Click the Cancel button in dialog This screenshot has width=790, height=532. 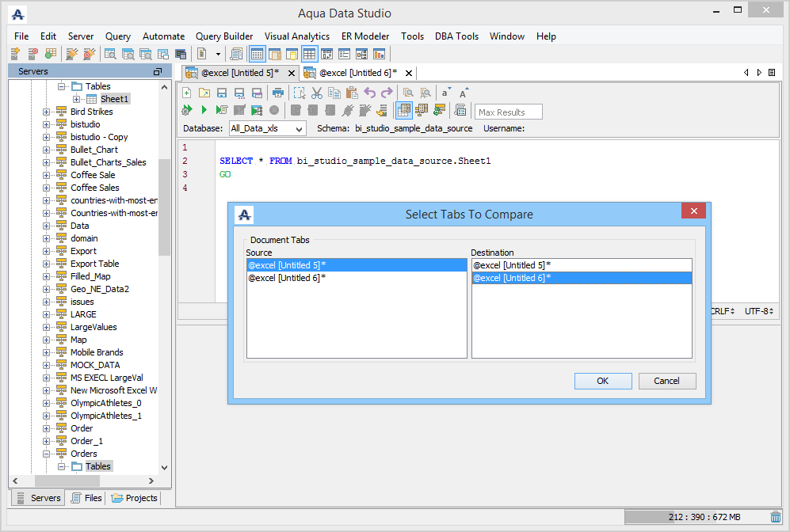pos(666,381)
